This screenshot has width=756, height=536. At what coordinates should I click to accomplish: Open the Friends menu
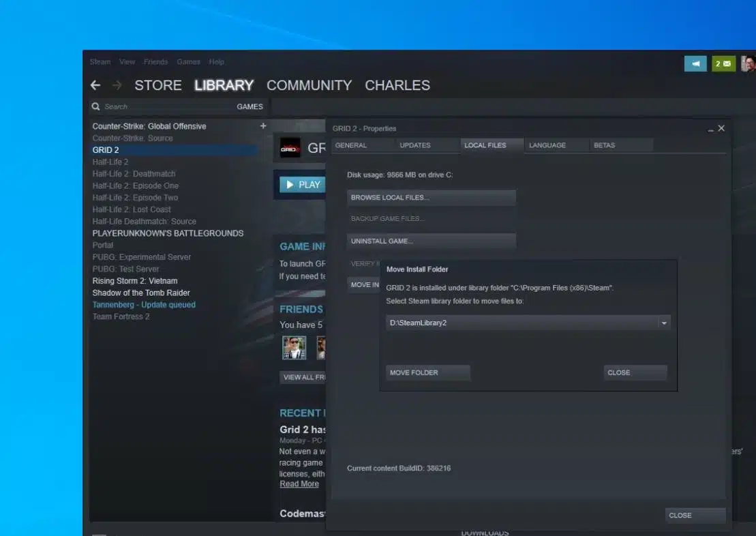pyautogui.click(x=155, y=62)
